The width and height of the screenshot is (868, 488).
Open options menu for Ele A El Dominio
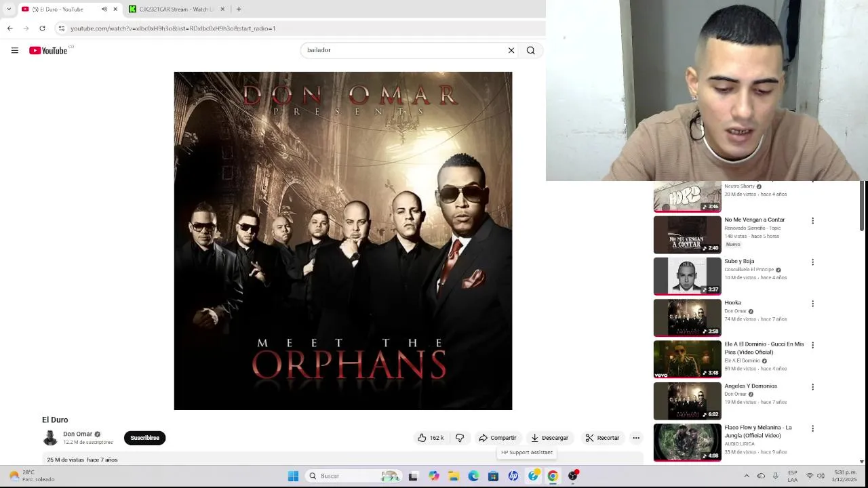click(812, 345)
